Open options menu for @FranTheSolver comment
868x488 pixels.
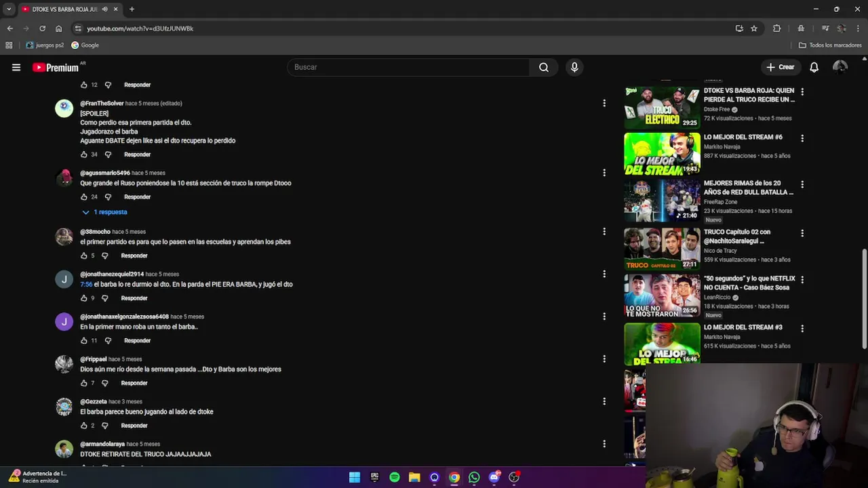[x=604, y=103]
